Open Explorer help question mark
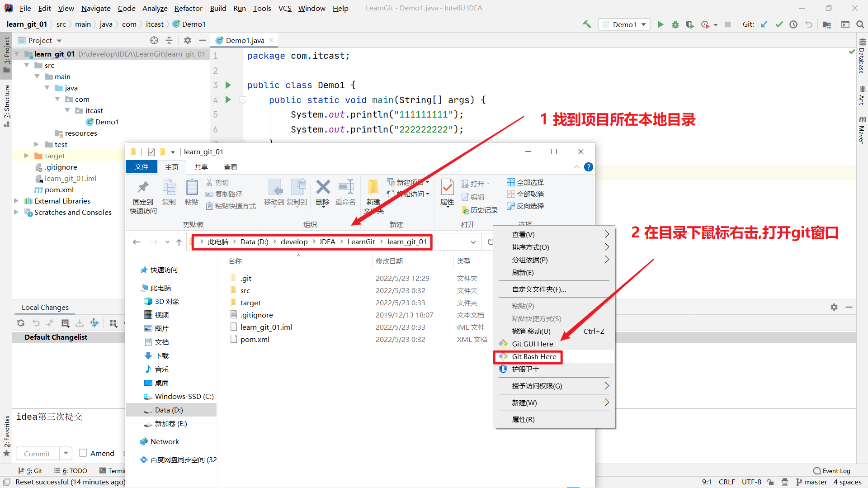 click(588, 167)
